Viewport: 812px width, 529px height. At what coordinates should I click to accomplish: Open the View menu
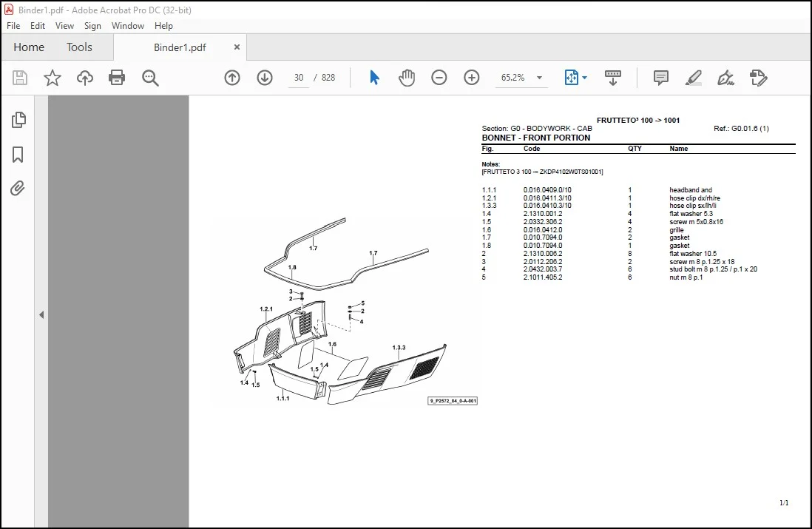point(65,26)
